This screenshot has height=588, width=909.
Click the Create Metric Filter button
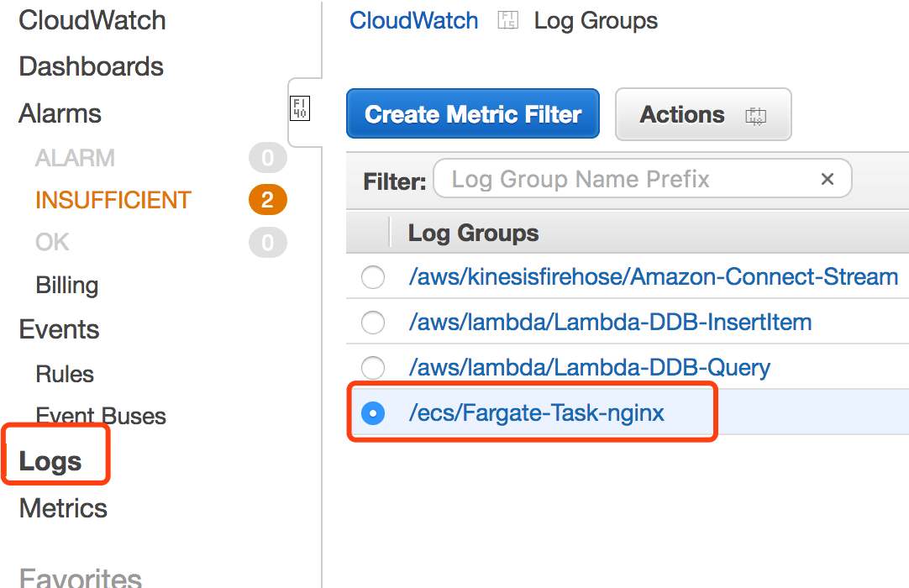point(473,114)
